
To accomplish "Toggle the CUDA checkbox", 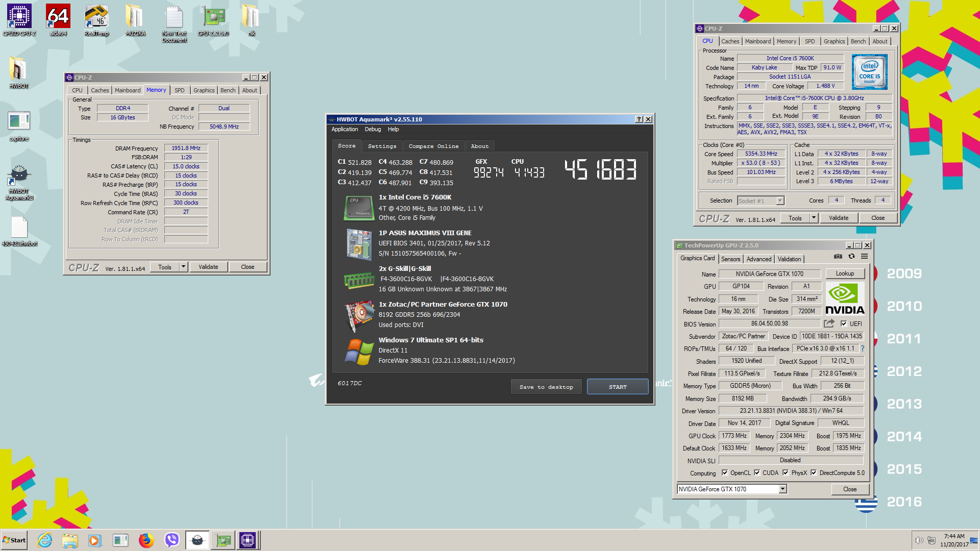I will pyautogui.click(x=757, y=473).
